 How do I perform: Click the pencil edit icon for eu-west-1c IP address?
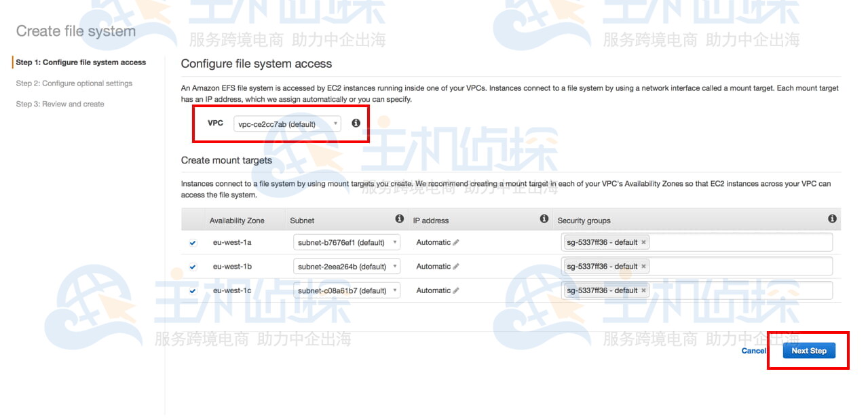click(x=456, y=291)
